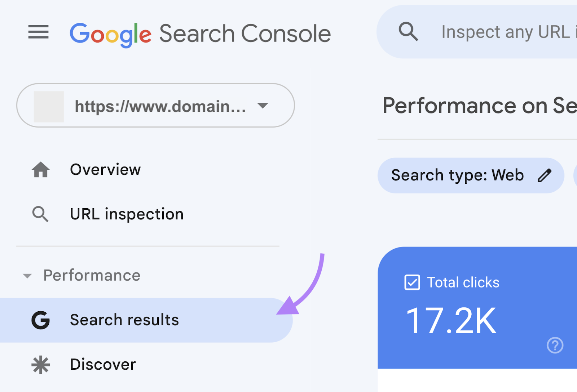Collapse the Performance section
Screen dimensions: 577x392
(x=27, y=276)
